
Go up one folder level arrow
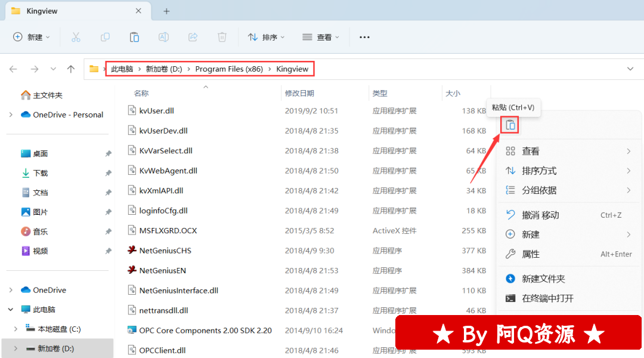[x=71, y=69]
